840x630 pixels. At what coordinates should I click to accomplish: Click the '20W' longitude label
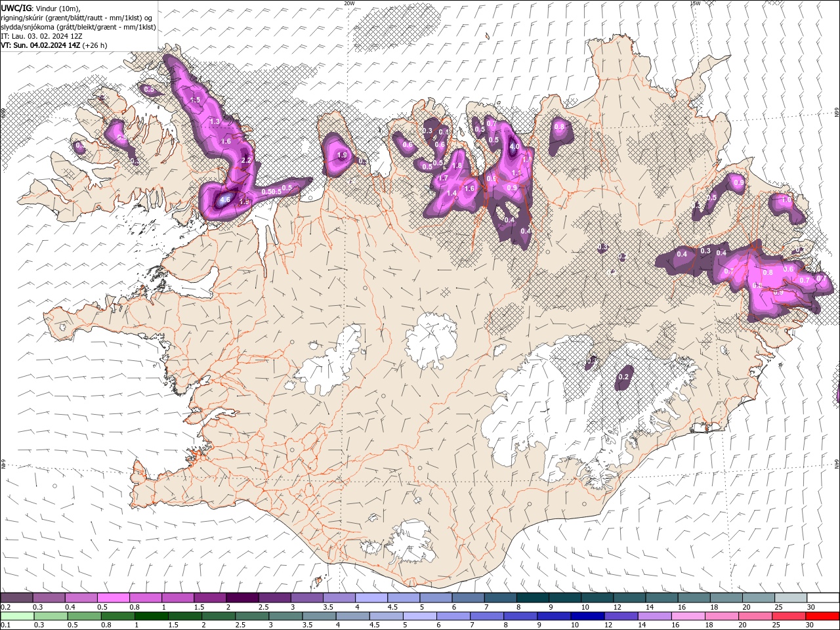349,3
